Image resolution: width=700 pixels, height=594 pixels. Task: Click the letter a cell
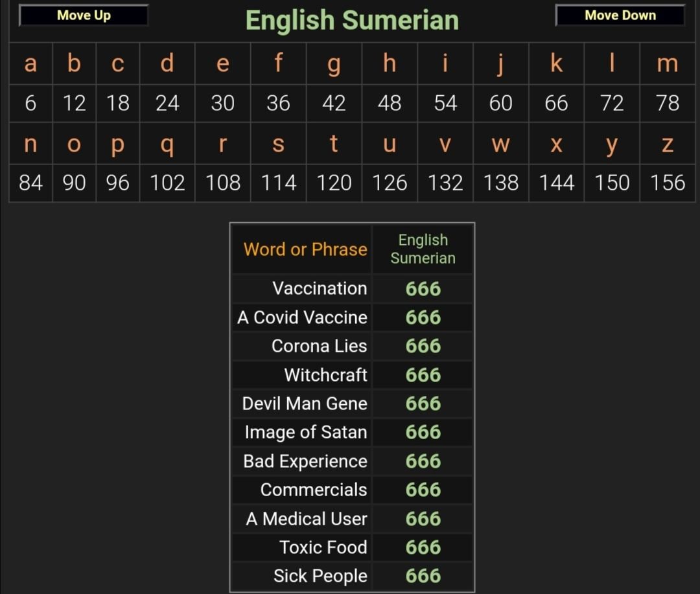click(30, 63)
